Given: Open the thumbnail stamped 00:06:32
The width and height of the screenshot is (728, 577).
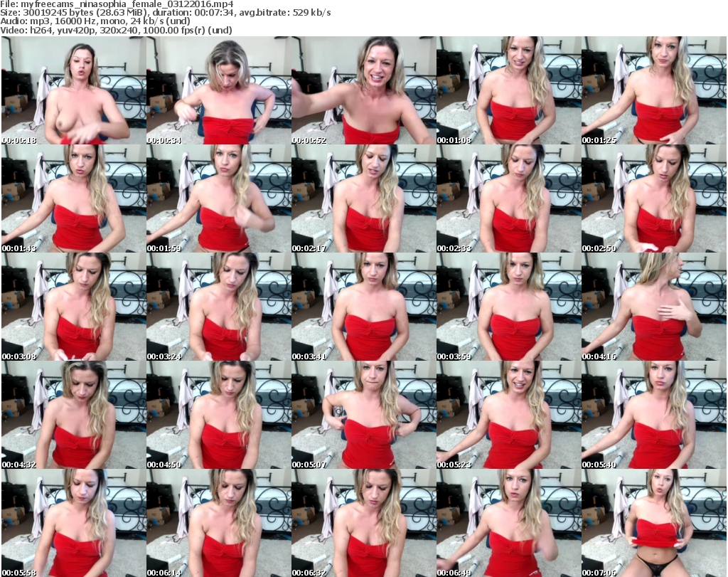Looking at the screenshot, I should (x=363, y=523).
